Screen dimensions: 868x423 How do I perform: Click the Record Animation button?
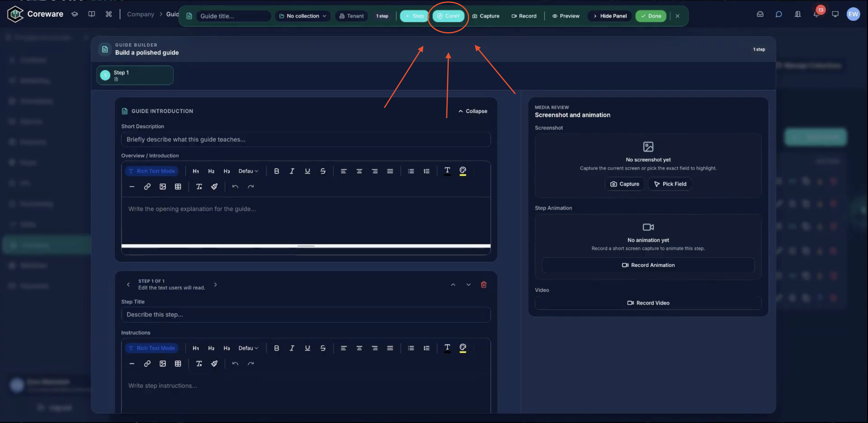pyautogui.click(x=648, y=265)
